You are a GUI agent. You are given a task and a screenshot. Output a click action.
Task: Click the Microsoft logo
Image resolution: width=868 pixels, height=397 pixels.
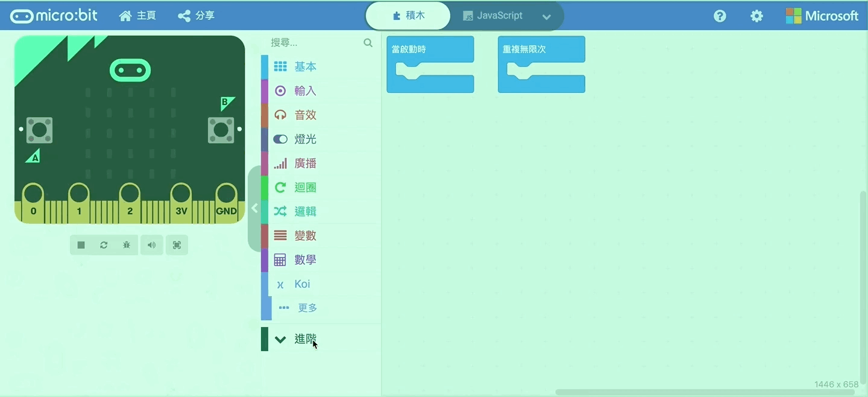822,16
